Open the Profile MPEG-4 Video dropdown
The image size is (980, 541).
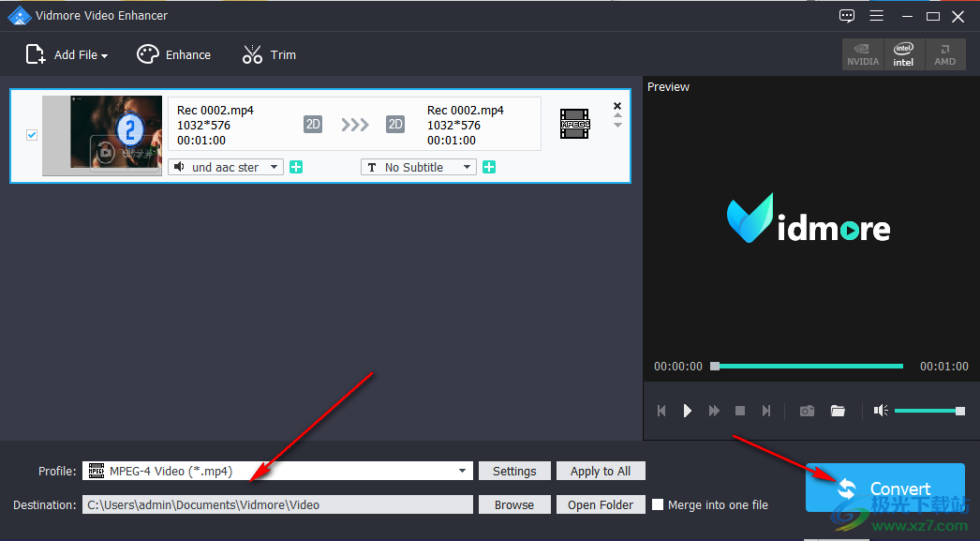277,471
